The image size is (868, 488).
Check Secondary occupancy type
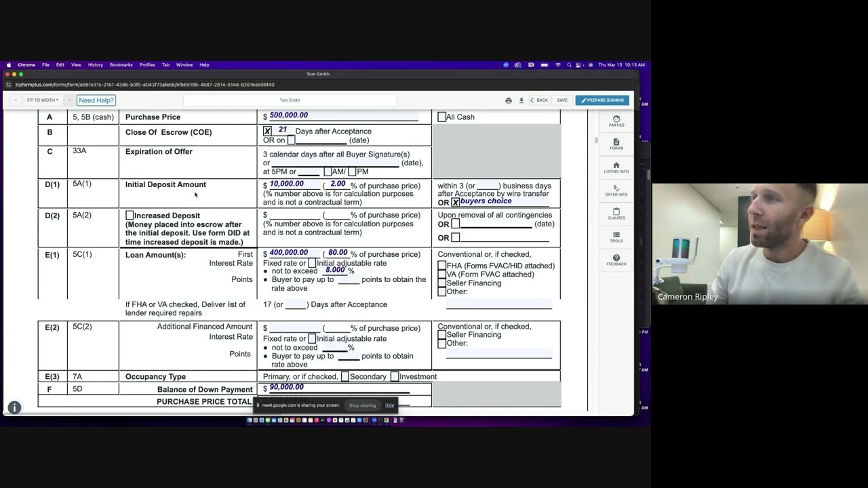pyautogui.click(x=345, y=377)
